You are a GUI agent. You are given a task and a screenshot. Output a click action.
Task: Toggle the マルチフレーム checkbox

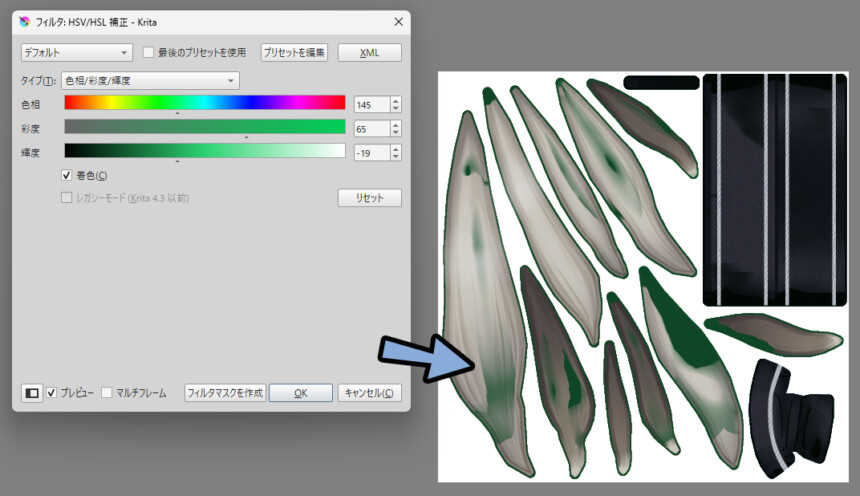(107, 393)
